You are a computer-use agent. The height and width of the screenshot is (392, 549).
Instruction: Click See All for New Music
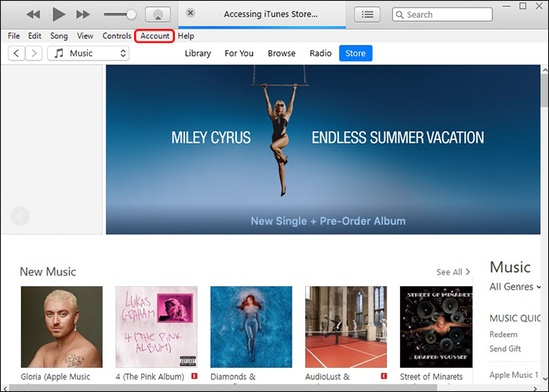click(x=453, y=272)
